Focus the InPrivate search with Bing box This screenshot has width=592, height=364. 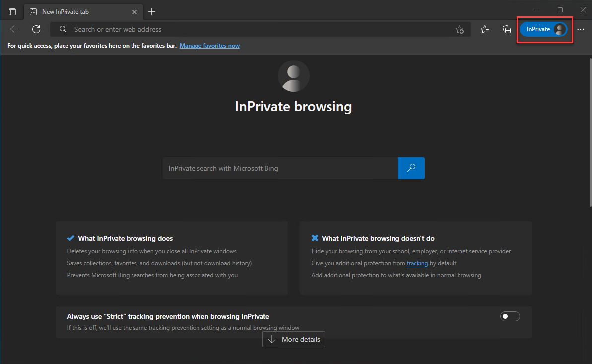click(x=280, y=168)
